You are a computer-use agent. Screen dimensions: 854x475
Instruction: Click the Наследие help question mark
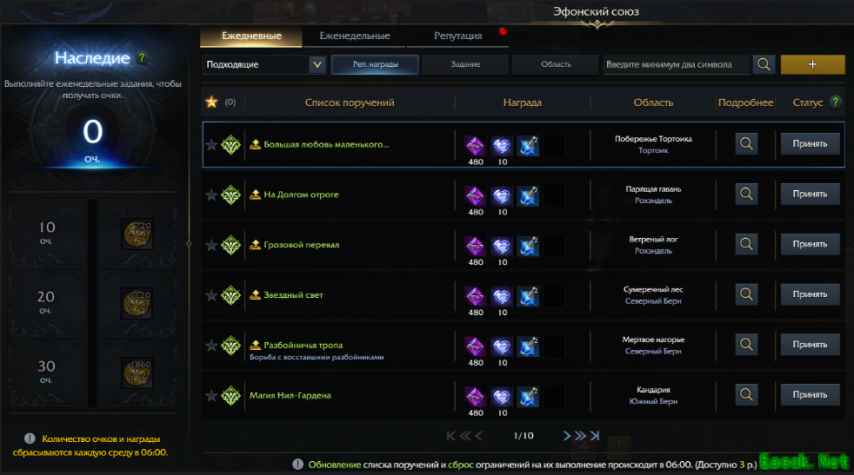[142, 57]
